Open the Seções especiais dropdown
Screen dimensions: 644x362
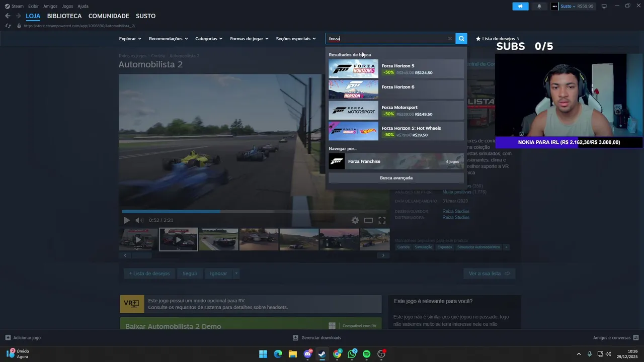click(296, 39)
